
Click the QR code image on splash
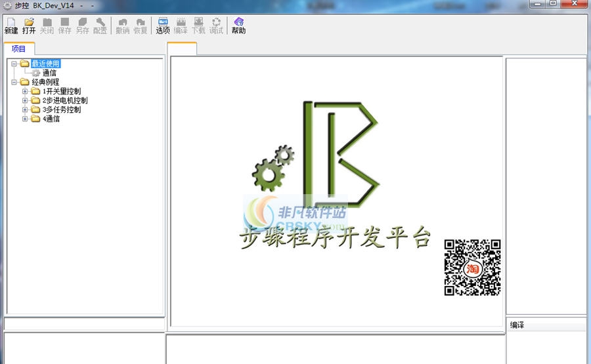click(x=472, y=268)
